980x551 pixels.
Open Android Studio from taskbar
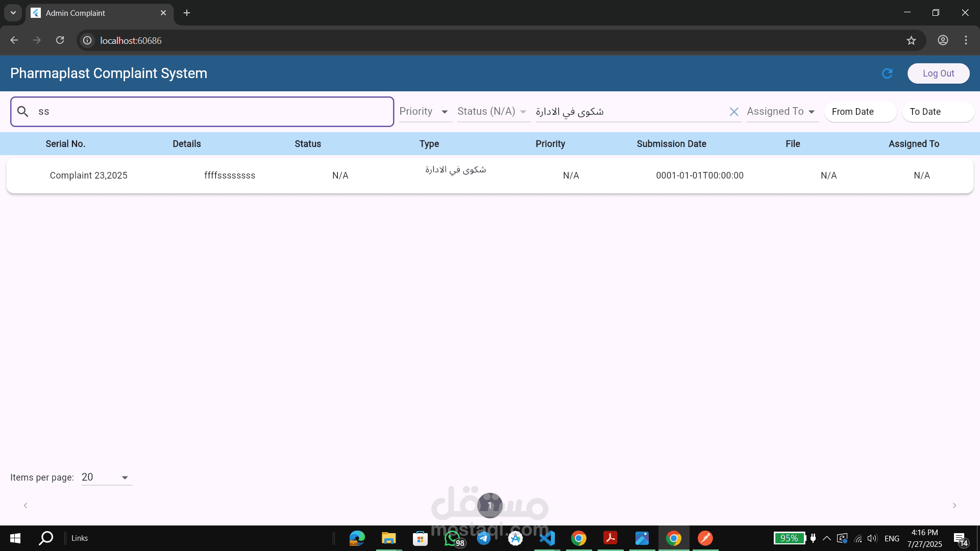coord(516,538)
